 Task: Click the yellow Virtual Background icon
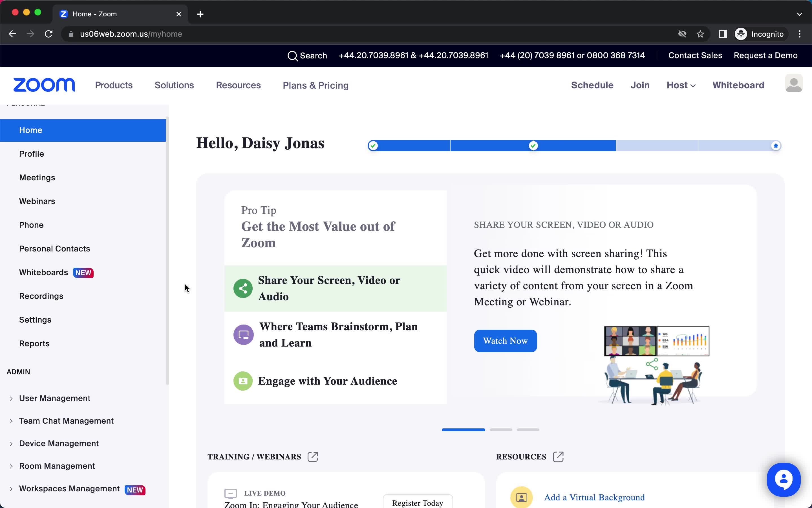coord(521,497)
